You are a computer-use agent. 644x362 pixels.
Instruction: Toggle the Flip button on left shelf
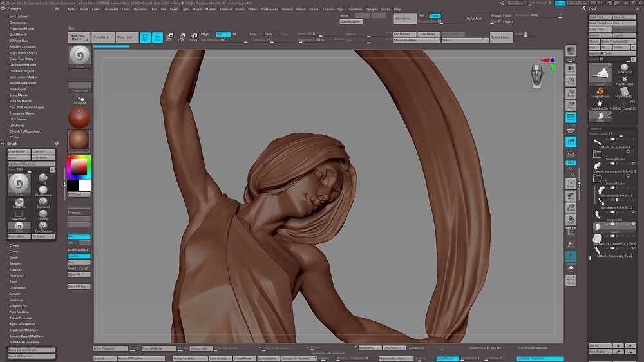79,262
